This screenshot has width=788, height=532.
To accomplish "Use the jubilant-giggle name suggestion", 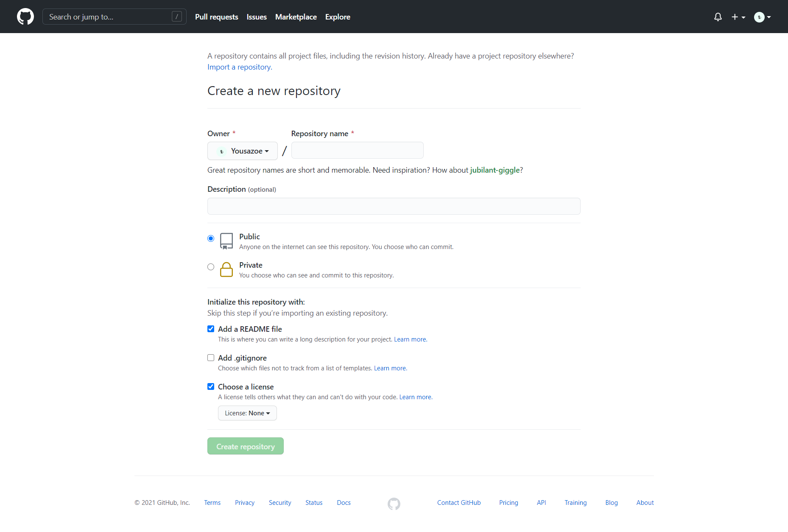I will (495, 170).
